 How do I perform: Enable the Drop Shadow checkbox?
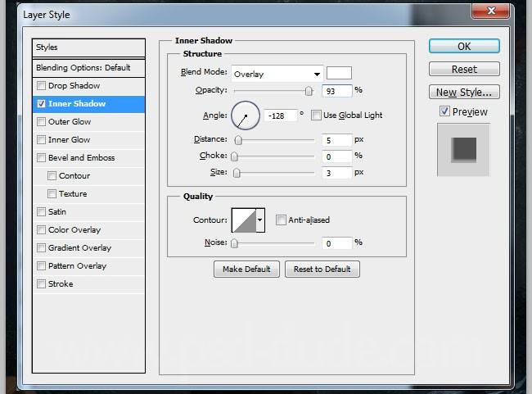[42, 86]
